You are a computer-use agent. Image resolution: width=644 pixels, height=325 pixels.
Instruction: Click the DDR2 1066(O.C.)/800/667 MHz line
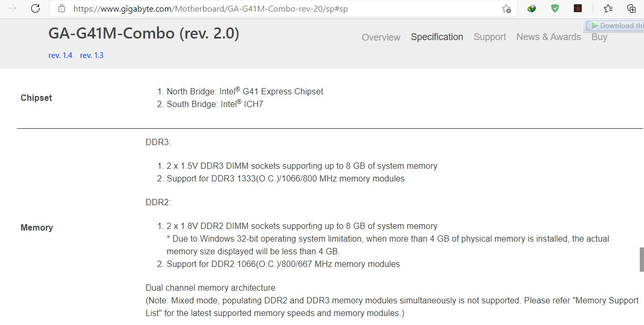pos(283,264)
